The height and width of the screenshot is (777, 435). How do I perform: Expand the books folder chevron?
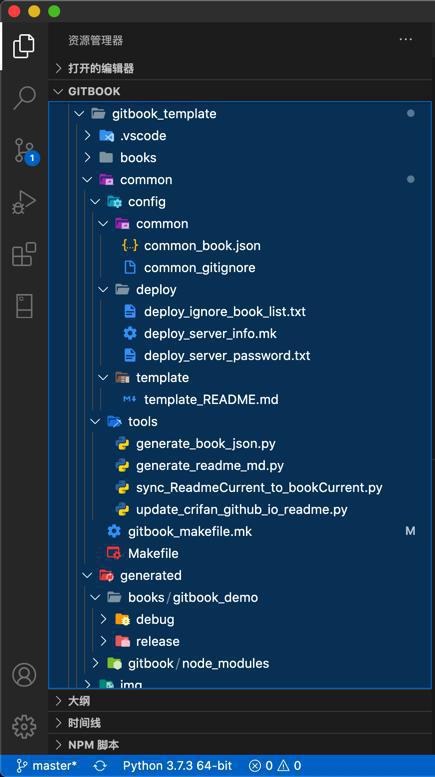[x=87, y=158]
